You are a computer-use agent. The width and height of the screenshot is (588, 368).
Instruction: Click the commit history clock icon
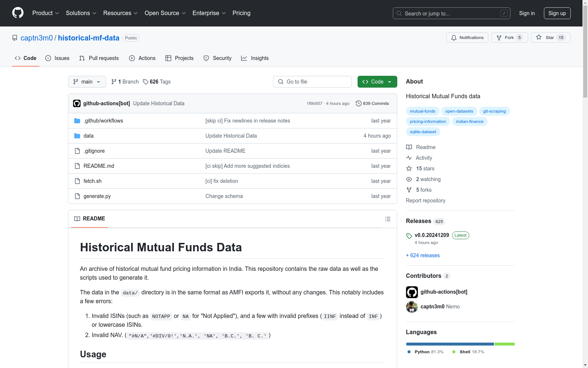[359, 103]
